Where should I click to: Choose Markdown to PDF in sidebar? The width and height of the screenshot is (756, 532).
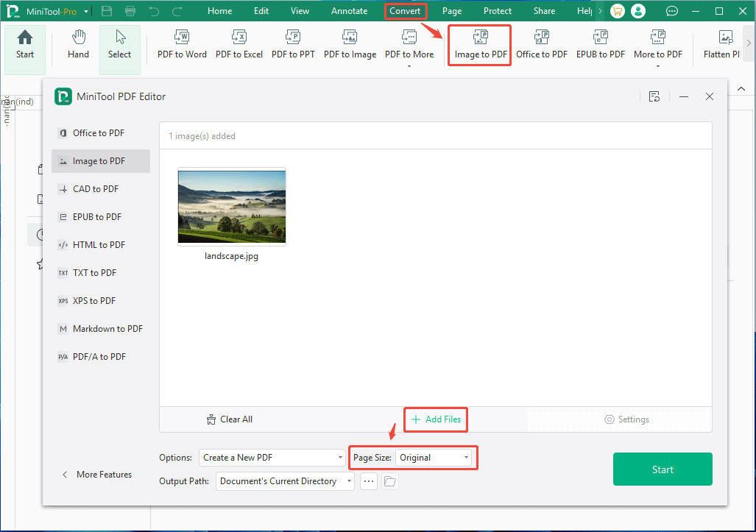pyautogui.click(x=101, y=329)
